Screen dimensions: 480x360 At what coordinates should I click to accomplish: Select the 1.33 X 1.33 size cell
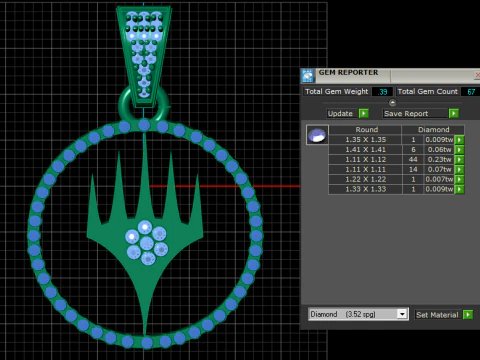[x=366, y=189]
